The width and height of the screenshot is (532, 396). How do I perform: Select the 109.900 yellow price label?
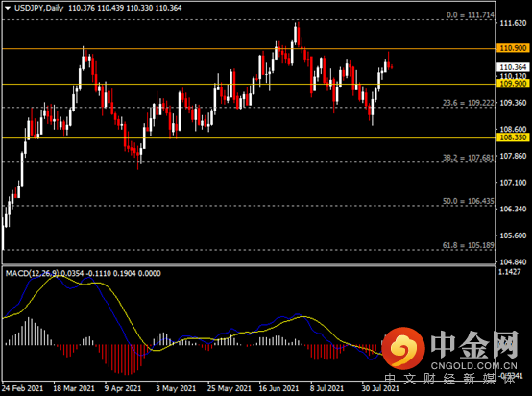click(x=513, y=84)
